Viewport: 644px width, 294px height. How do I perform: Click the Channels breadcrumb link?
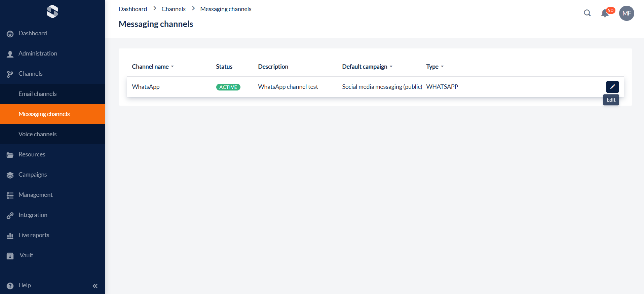[173, 9]
